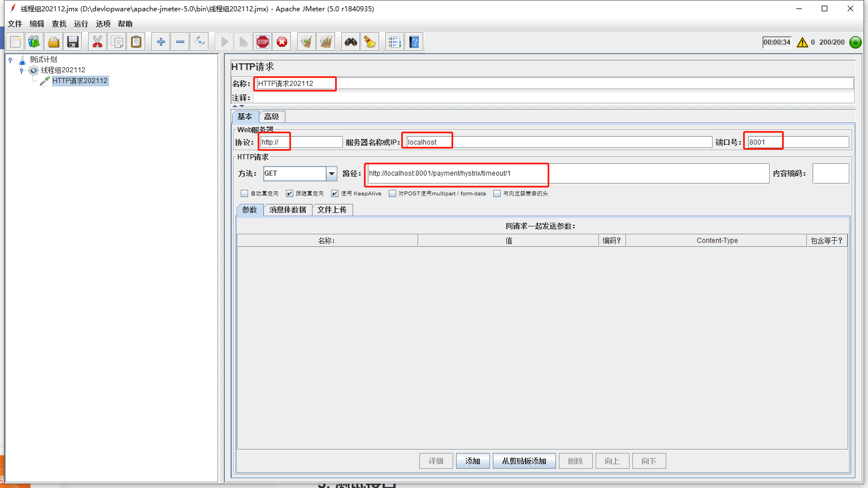This screenshot has width=868, height=488.
Task: Click Start no pauses icon
Action: [244, 42]
